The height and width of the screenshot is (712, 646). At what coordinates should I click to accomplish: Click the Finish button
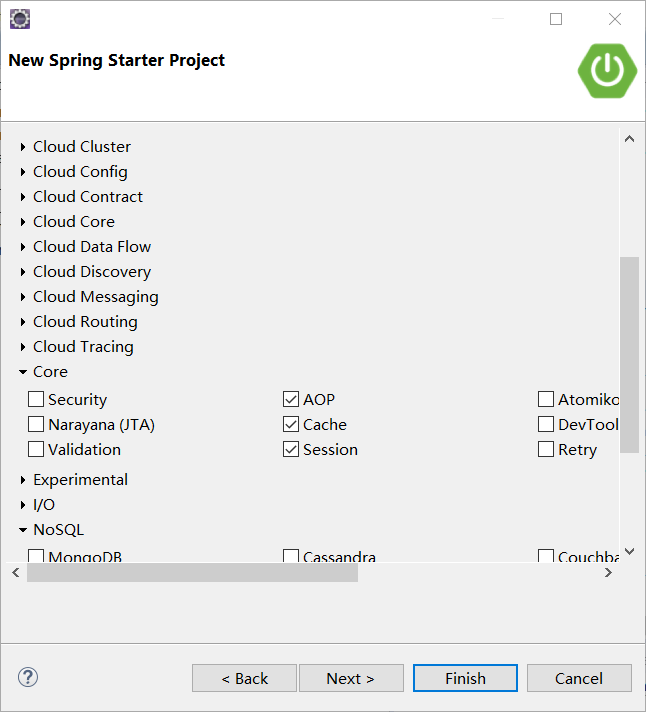point(465,678)
